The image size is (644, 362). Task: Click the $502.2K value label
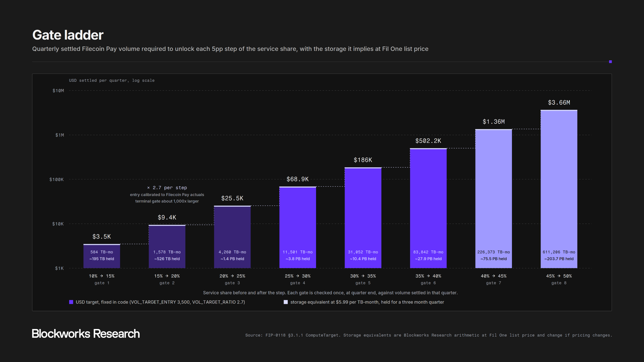point(428,141)
